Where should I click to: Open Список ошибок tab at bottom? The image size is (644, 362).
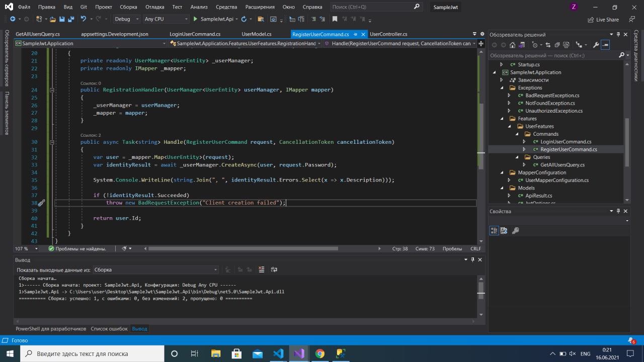coord(109,329)
